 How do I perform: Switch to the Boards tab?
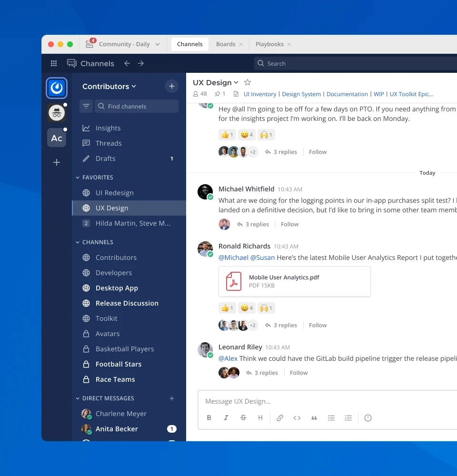click(x=226, y=44)
